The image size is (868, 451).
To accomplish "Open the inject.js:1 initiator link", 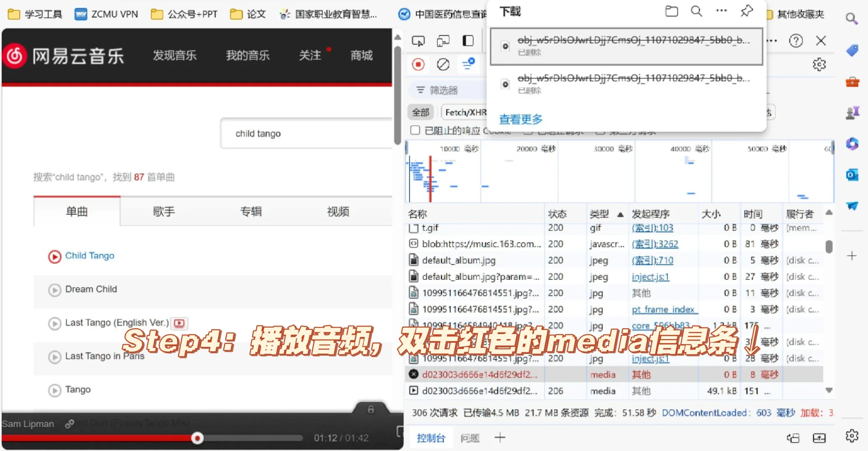I will [650, 276].
